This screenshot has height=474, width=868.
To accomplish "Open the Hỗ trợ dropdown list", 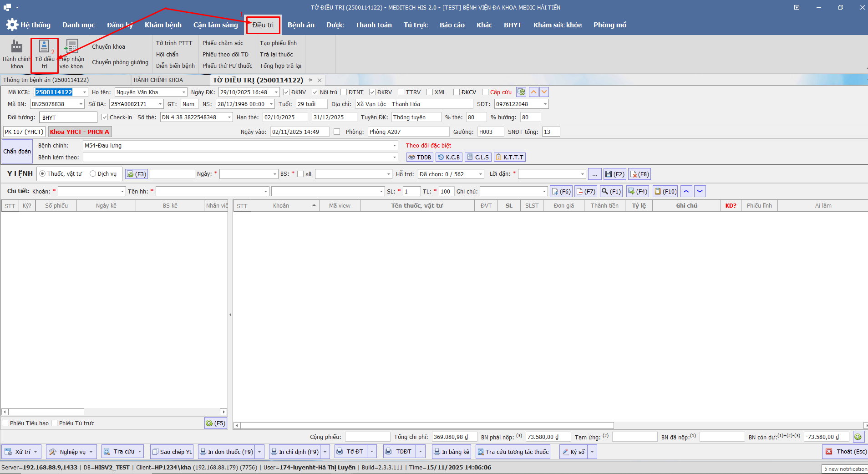I will point(480,174).
